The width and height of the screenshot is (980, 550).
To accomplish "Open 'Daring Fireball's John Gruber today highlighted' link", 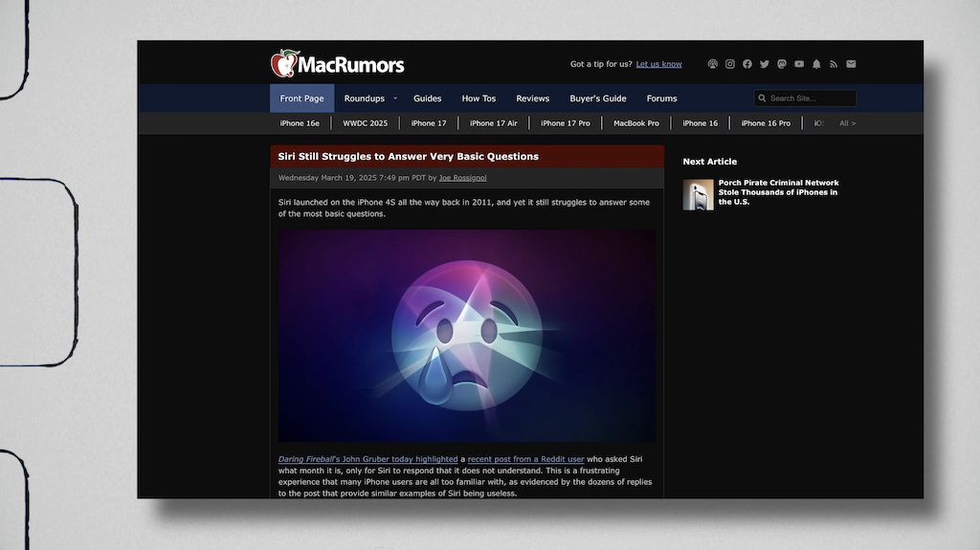I will click(x=368, y=459).
